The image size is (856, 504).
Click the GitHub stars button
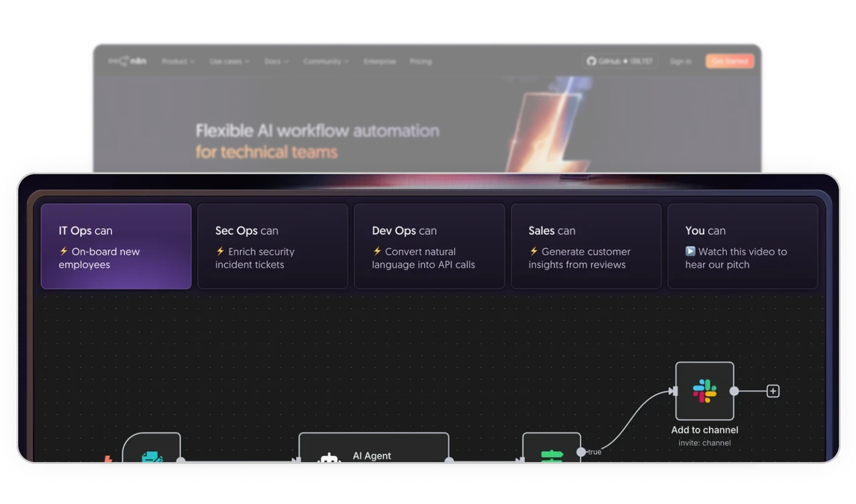(620, 61)
